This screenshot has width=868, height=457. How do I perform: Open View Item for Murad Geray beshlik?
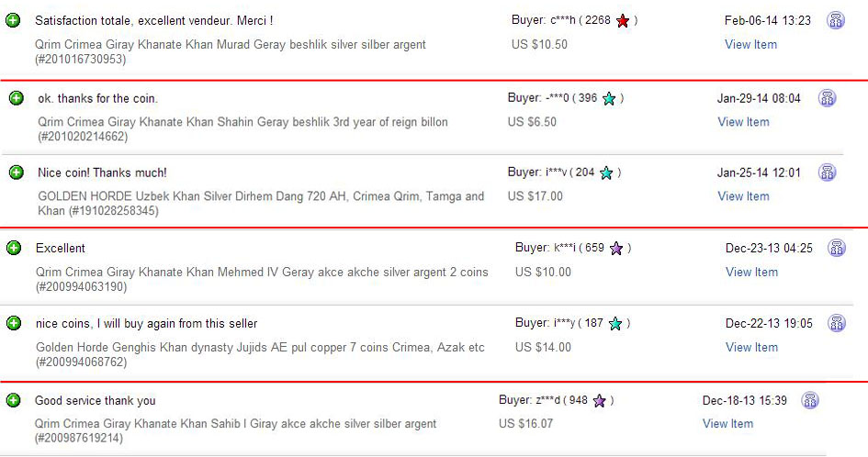[x=750, y=44]
